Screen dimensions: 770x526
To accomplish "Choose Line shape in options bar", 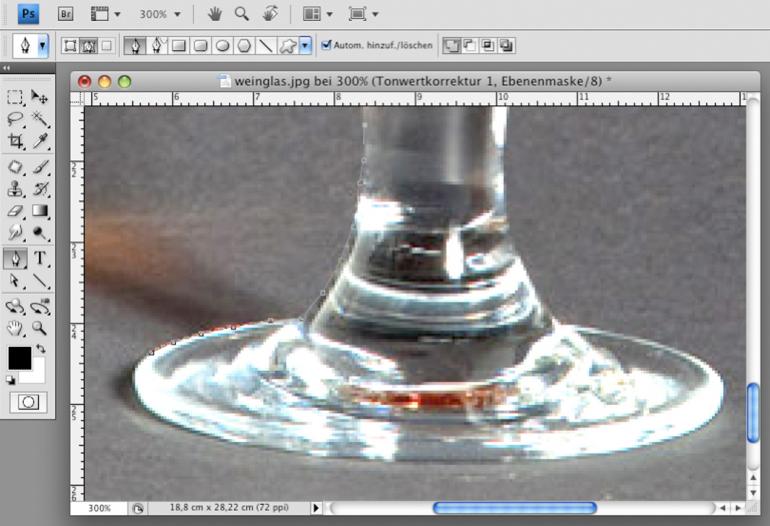I will click(x=266, y=46).
